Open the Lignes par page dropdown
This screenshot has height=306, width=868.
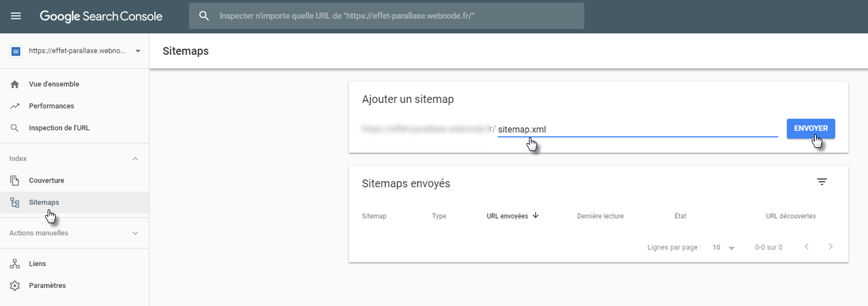click(724, 248)
